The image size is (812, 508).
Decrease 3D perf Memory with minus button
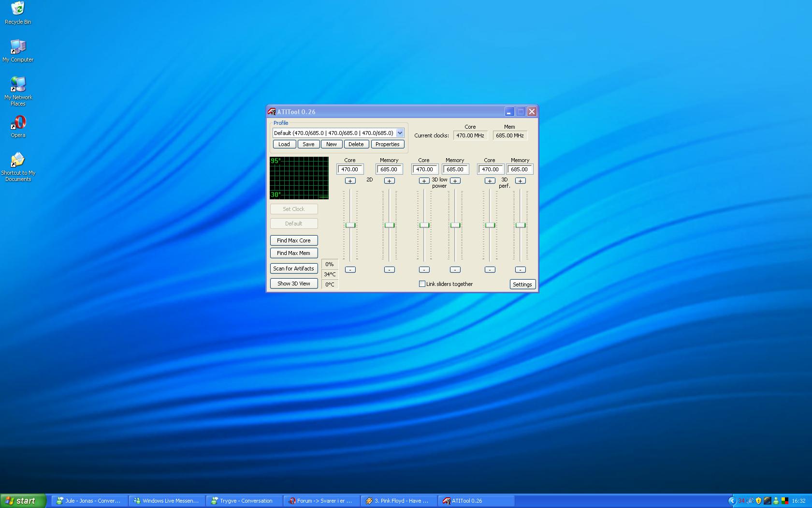click(521, 269)
